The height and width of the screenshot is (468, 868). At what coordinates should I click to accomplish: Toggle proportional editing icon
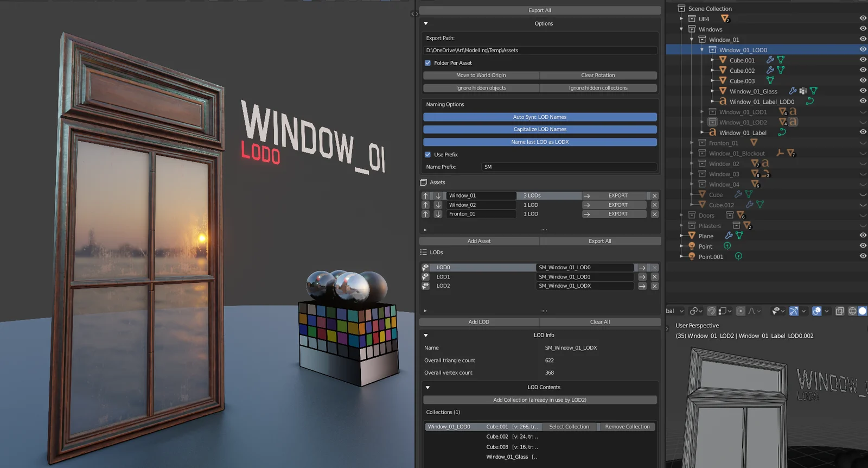point(741,311)
